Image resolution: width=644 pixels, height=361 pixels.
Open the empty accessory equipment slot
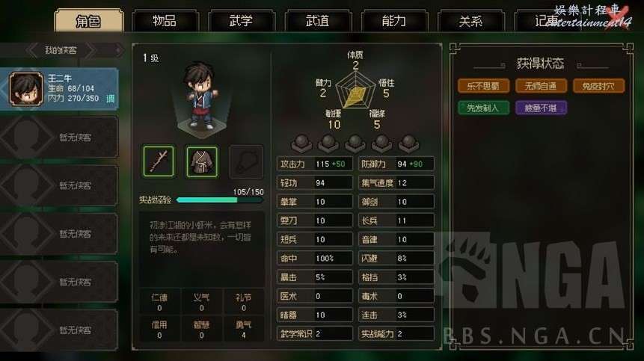click(246, 161)
